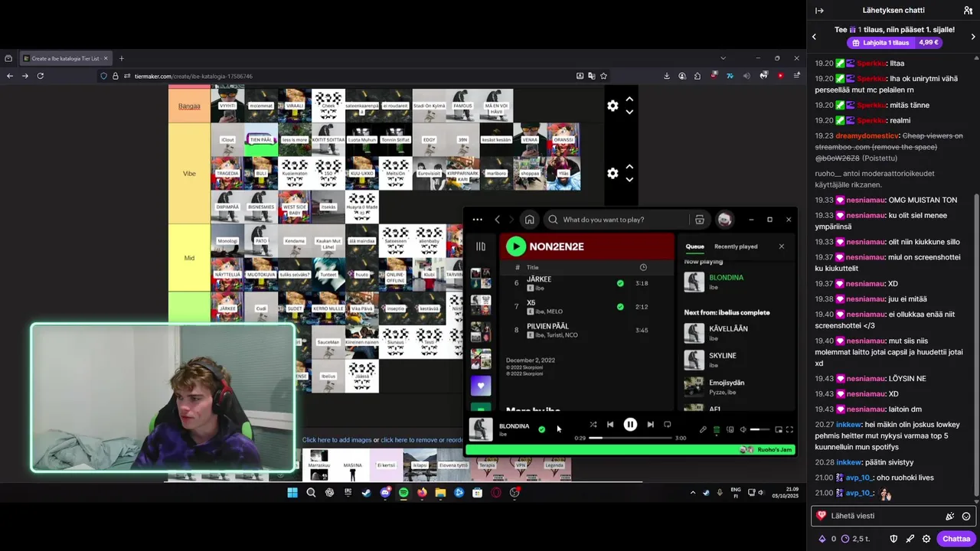Screen dimensions: 980x551
Task: Go back in the browser
Action: coord(9,76)
